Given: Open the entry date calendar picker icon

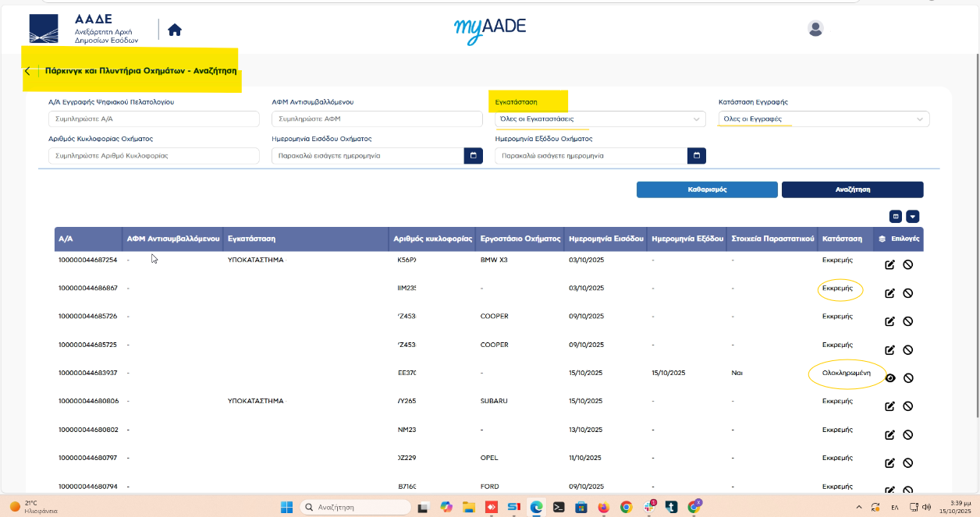Looking at the screenshot, I should point(473,156).
